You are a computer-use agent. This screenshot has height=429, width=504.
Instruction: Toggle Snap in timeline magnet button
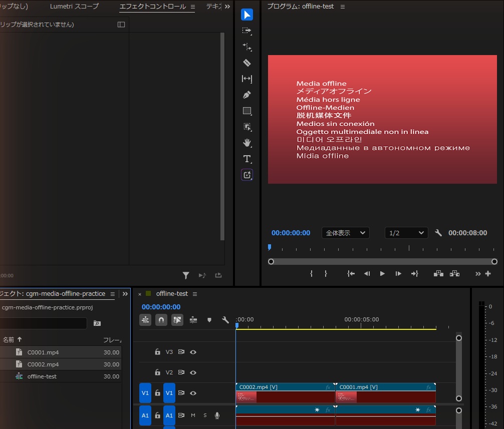tap(161, 320)
